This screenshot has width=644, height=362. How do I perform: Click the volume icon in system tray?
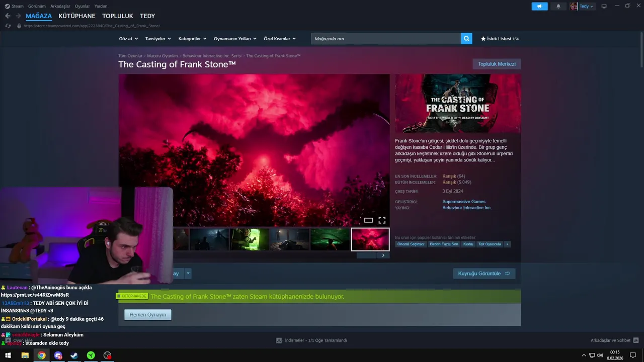point(600,355)
